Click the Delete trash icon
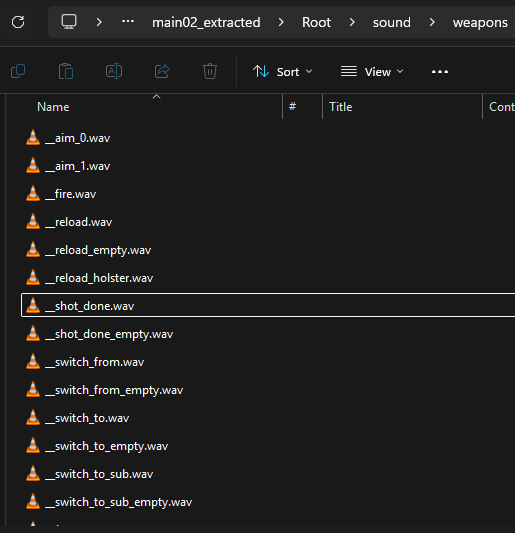Viewport: 515px width, 533px height. [x=210, y=71]
